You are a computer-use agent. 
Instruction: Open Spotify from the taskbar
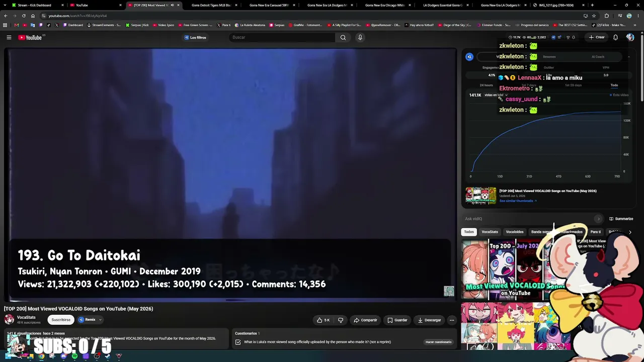point(74,356)
